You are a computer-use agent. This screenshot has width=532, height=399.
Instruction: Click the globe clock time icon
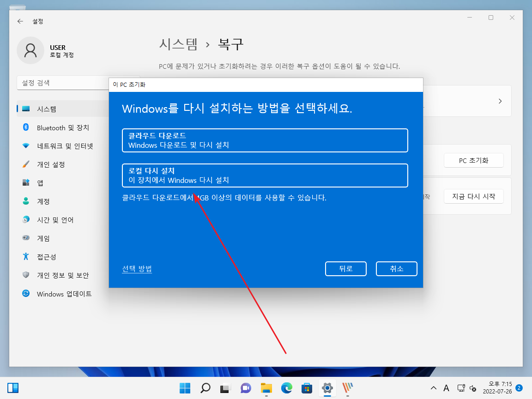coord(26,219)
